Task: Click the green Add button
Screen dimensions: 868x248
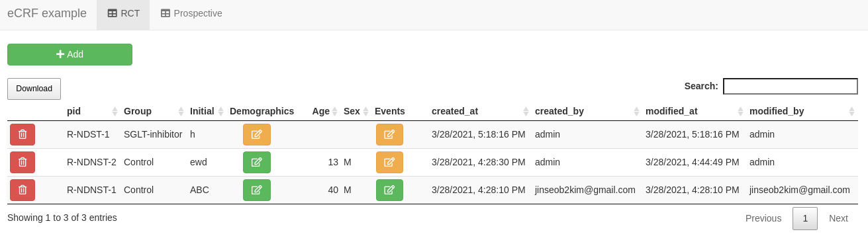Action: coord(70,54)
